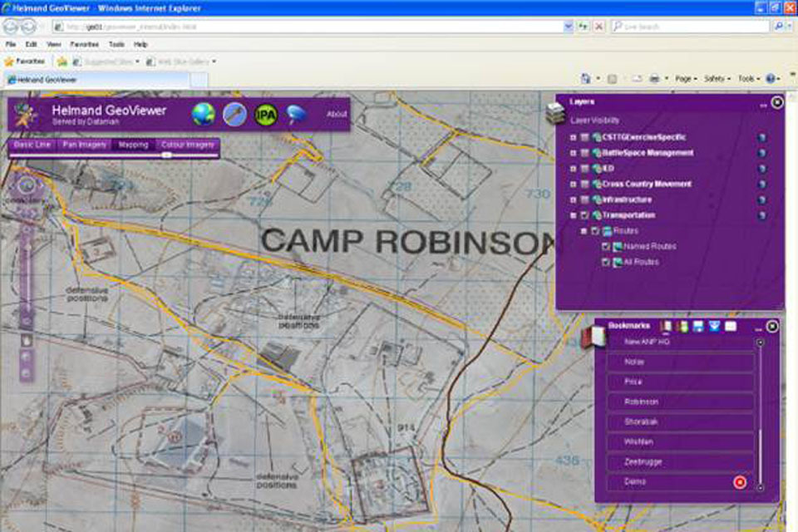798x532 pixels.
Task: Expand the Cross Country Movement layer
Action: (573, 185)
